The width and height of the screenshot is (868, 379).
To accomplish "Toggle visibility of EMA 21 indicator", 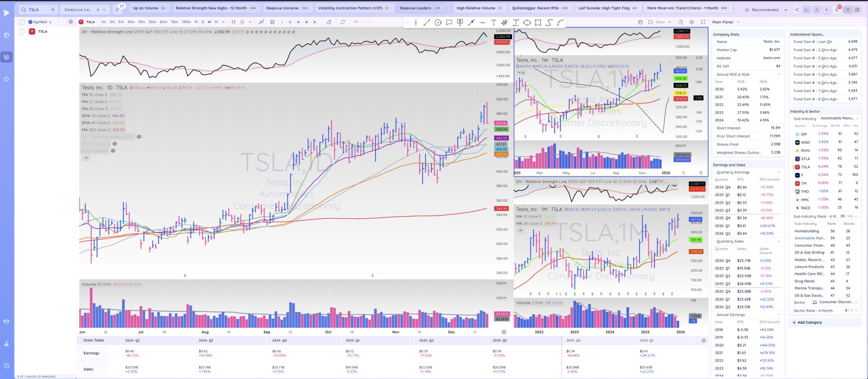I will click(x=115, y=144).
